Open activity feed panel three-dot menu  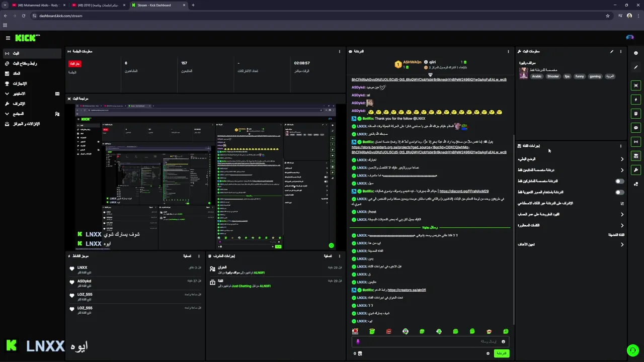[x=199, y=256]
